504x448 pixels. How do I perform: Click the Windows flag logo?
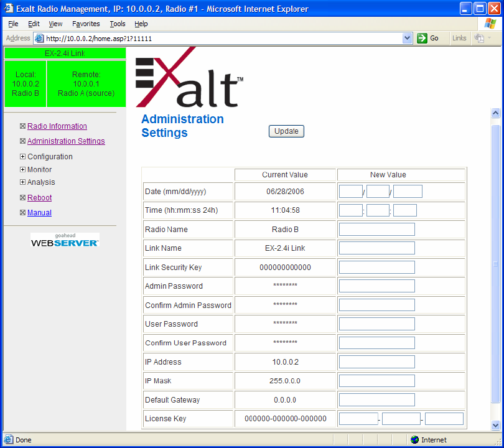tap(490, 24)
